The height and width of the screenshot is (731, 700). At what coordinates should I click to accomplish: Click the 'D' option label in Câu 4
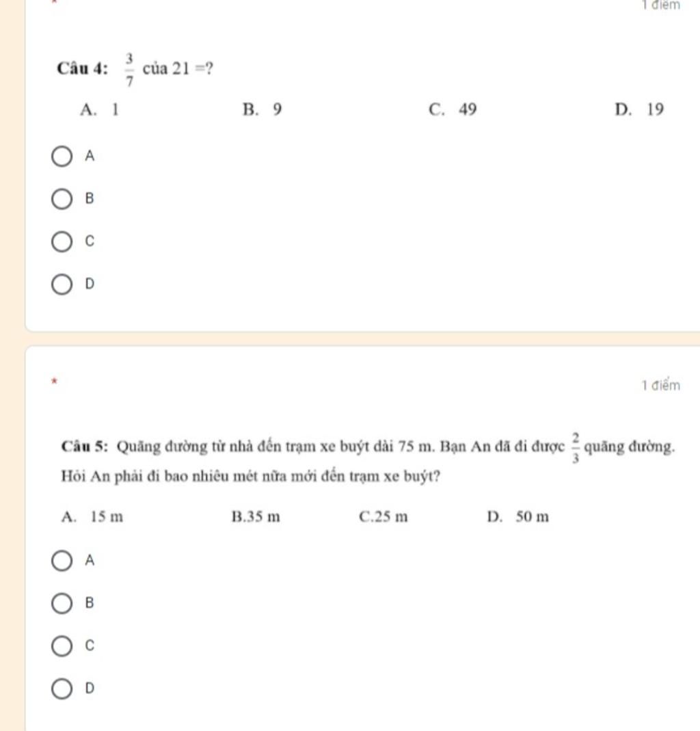coord(90,284)
